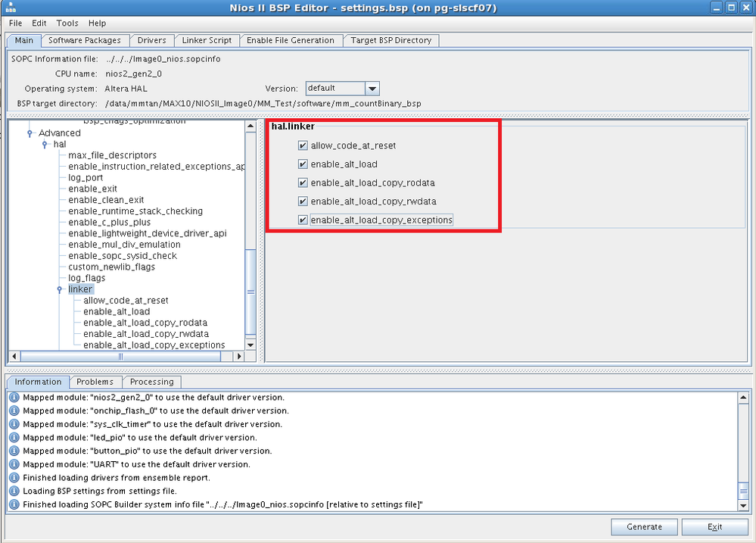Viewport: 756px width, 543px height.
Task: Select enable_sopc_sysid_check tree item
Action: pos(123,256)
